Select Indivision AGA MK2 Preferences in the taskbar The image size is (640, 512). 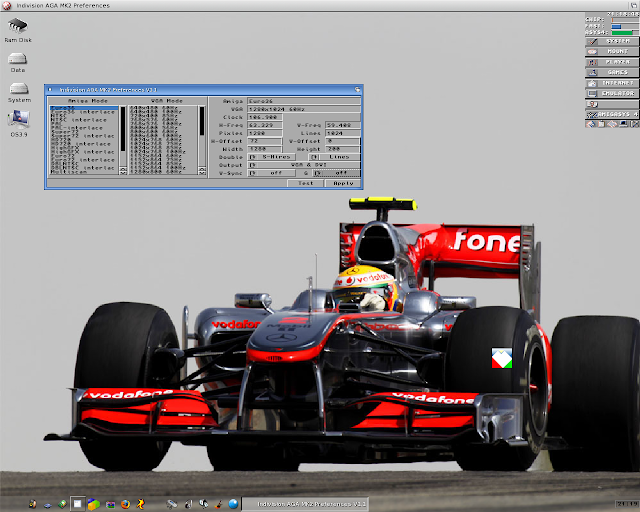point(305,504)
